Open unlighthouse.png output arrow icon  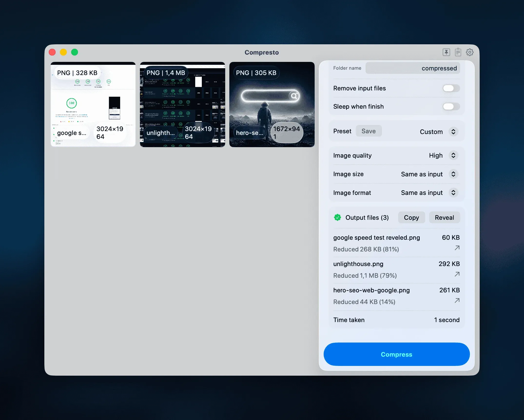(457, 274)
